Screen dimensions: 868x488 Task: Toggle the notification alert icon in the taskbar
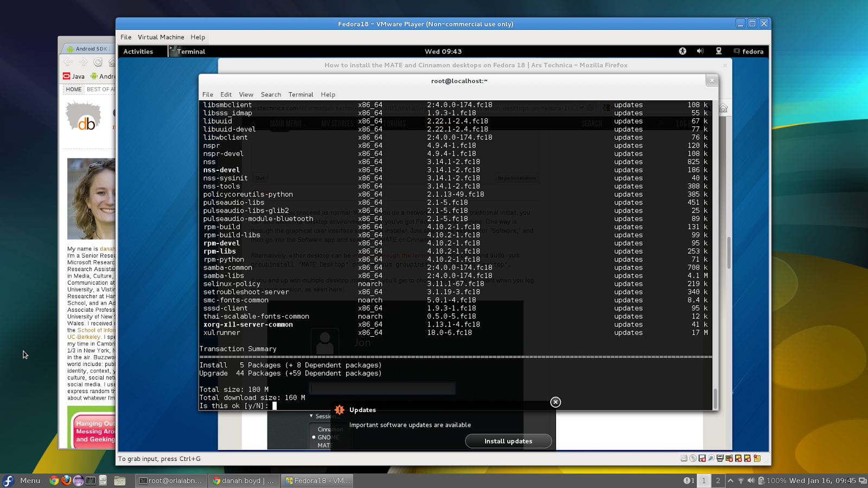[x=686, y=480]
